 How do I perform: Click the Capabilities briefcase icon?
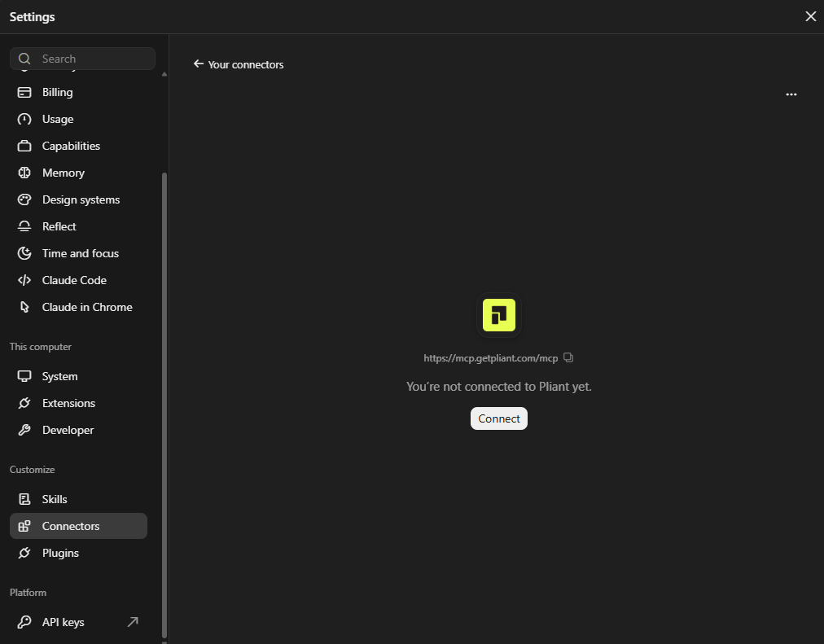tap(24, 146)
